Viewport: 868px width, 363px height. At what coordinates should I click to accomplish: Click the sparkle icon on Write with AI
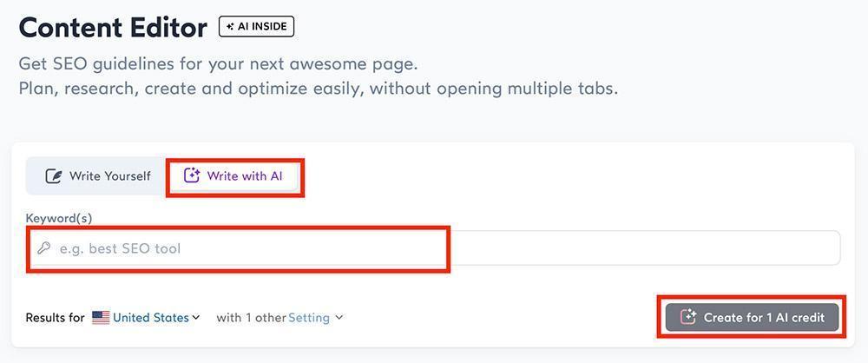(192, 176)
